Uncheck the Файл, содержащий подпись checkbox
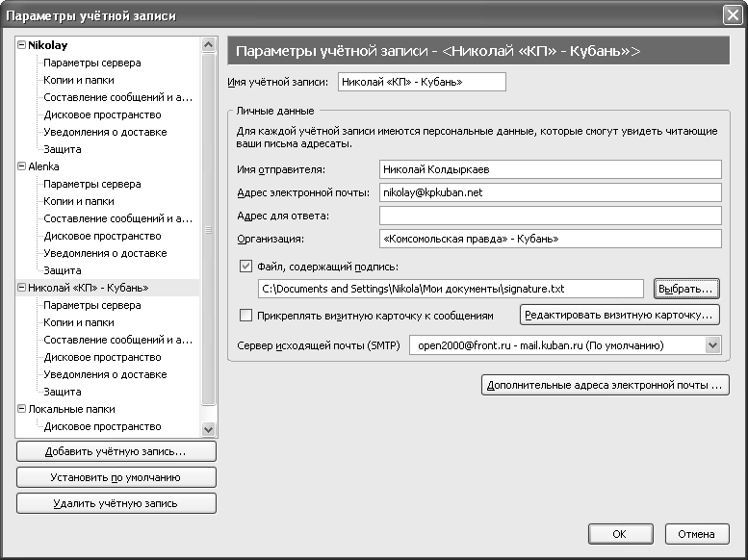This screenshot has width=748, height=560. (245, 267)
